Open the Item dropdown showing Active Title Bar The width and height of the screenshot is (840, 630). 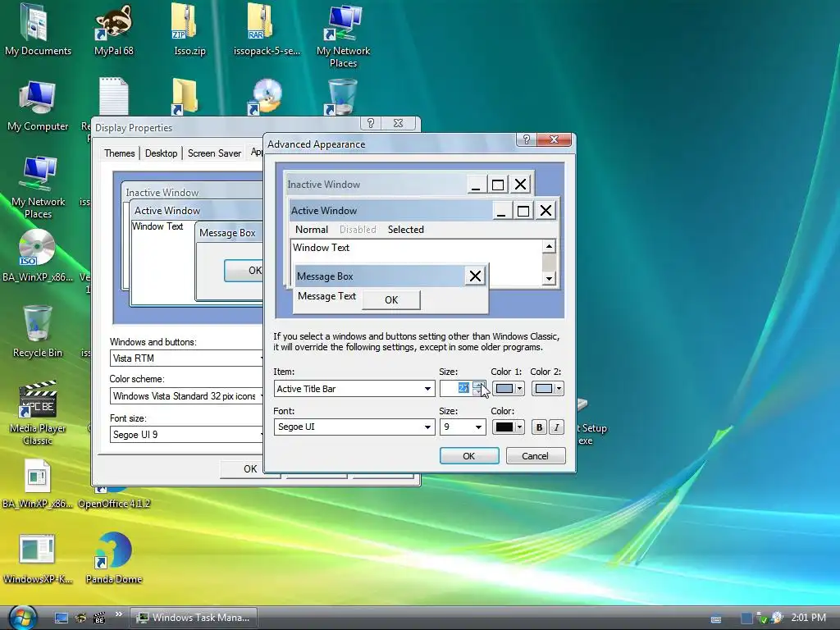pos(354,388)
